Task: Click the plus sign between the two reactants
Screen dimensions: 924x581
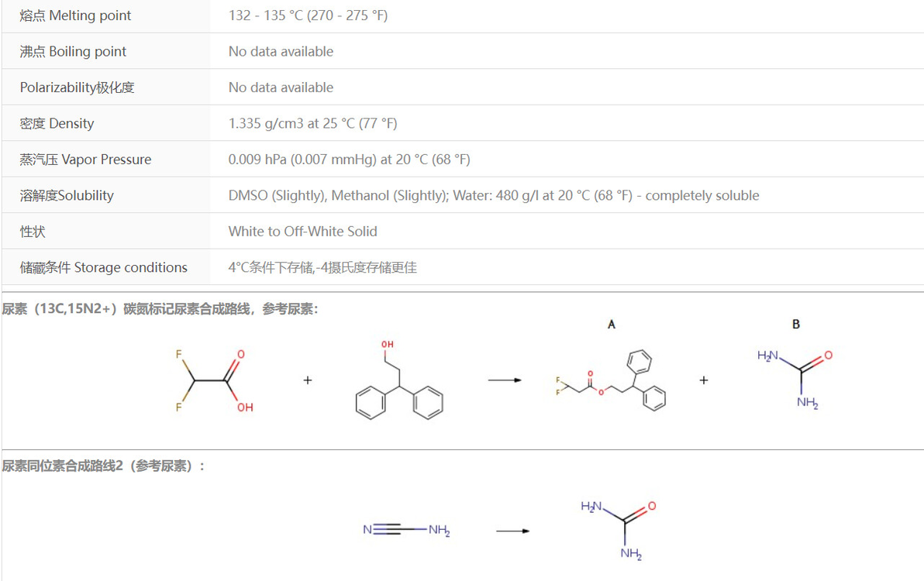Action: pos(308,380)
